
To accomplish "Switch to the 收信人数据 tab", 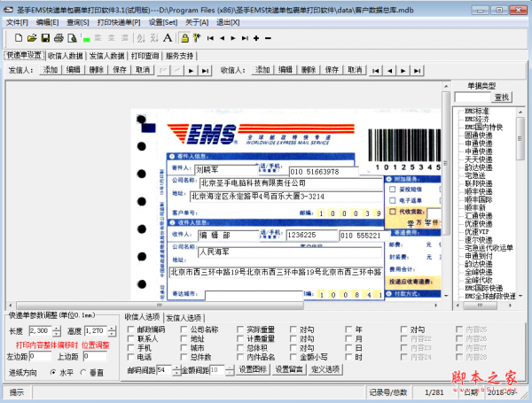I will pyautogui.click(x=66, y=56).
